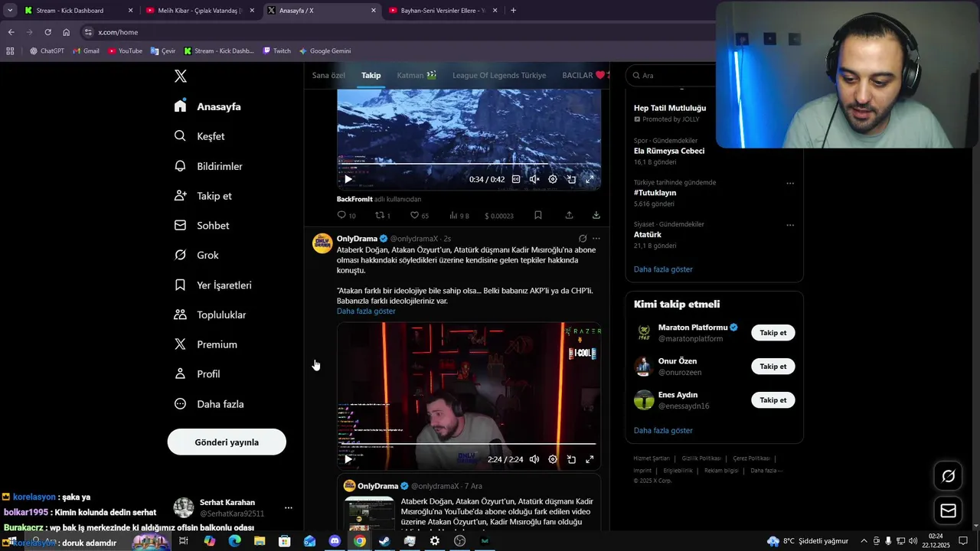Expand the OnlyDrama post with 'Daha fazla göster'
This screenshot has width=980, height=551.
tap(366, 311)
